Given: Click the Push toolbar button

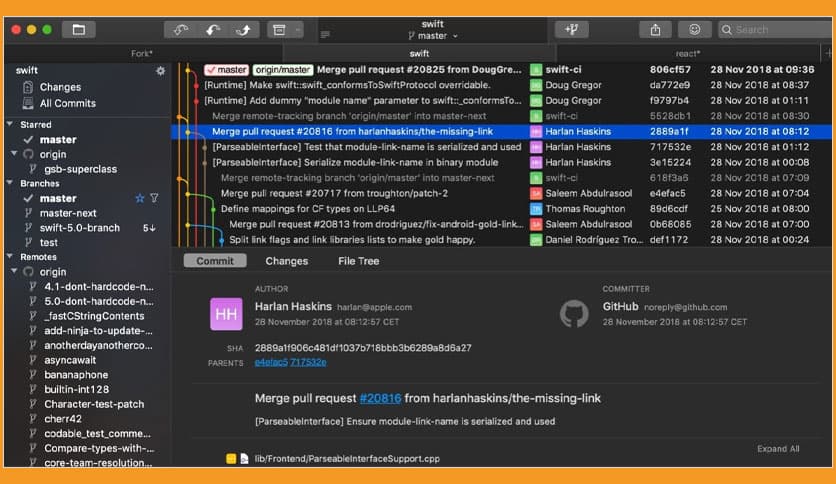Looking at the screenshot, I should point(243,29).
